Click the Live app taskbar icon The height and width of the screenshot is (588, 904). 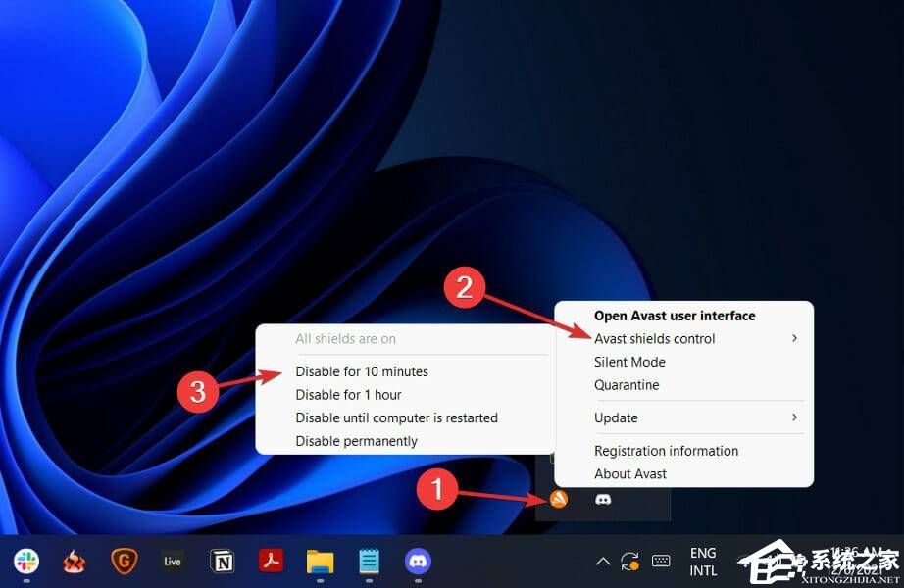[173, 561]
